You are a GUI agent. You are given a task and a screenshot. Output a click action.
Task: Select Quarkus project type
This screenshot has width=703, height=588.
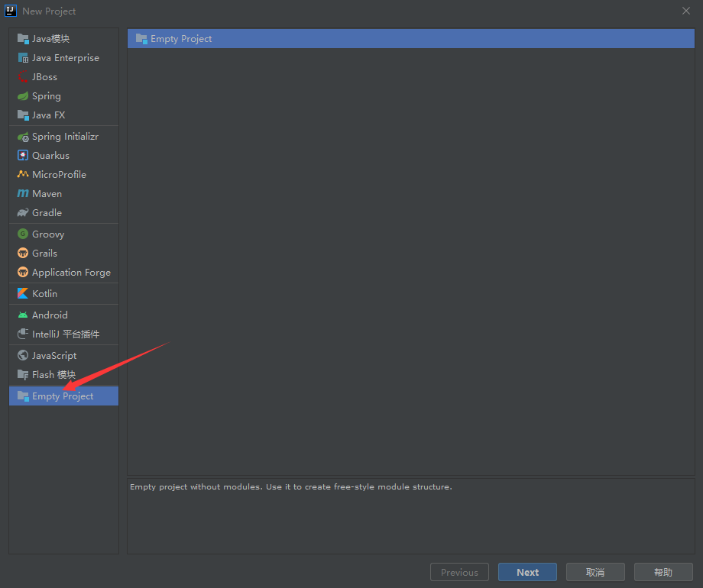pos(63,156)
